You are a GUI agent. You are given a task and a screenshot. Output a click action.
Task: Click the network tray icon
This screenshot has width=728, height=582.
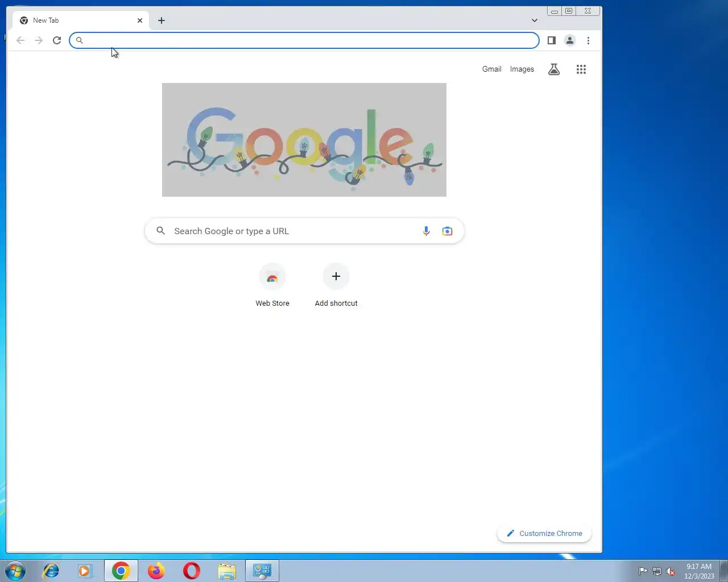pos(657,571)
